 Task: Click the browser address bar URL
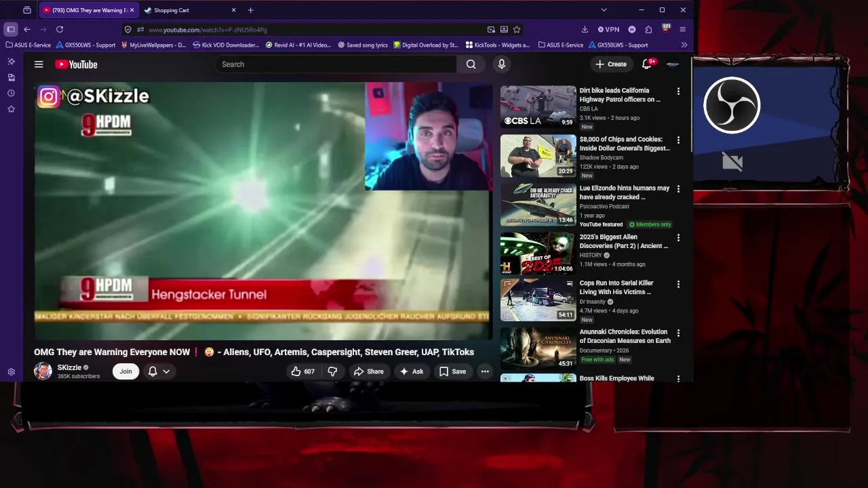click(208, 30)
